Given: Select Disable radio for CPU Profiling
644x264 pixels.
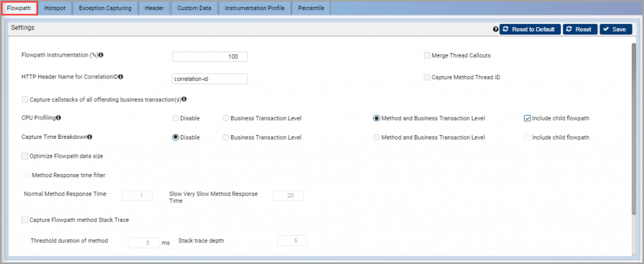Looking at the screenshot, I should tap(175, 118).
